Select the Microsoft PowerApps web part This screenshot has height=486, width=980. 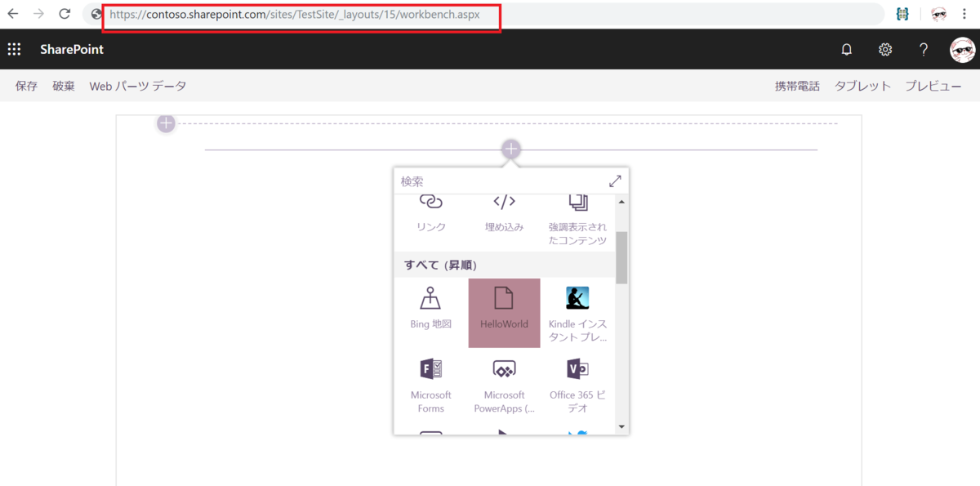coord(504,386)
